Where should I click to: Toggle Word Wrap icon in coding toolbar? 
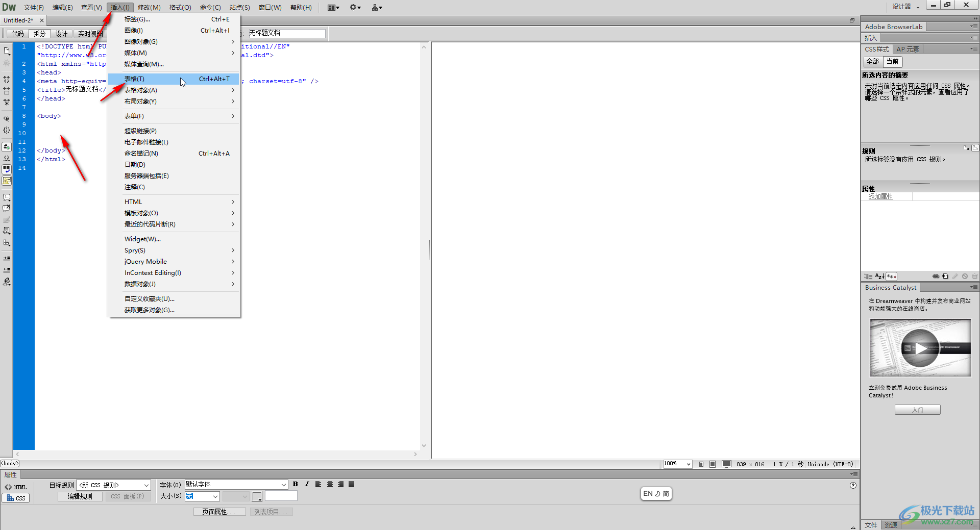tap(7, 169)
